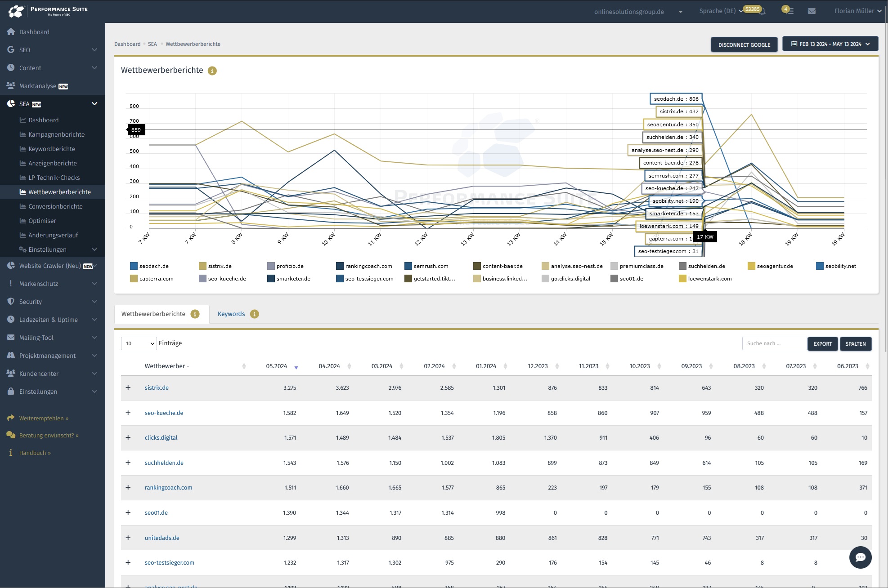Open the notifications bell icon
The height and width of the screenshot is (588, 888).
pyautogui.click(x=762, y=11)
